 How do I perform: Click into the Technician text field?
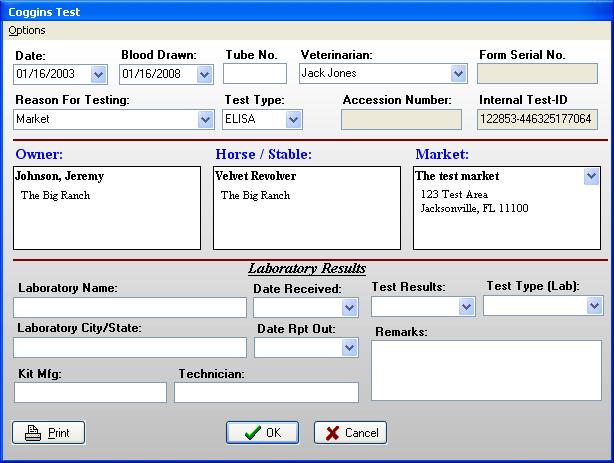266,393
